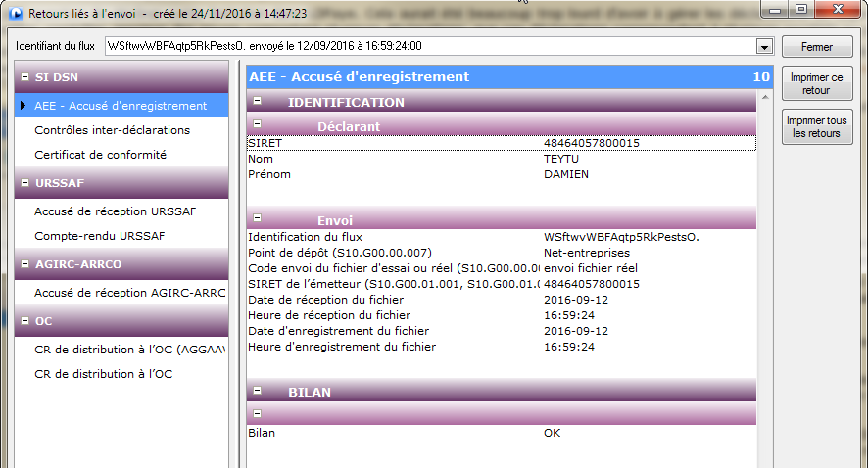Image resolution: width=868 pixels, height=468 pixels.
Task: Open Certificat de conformité
Action: [x=100, y=155]
